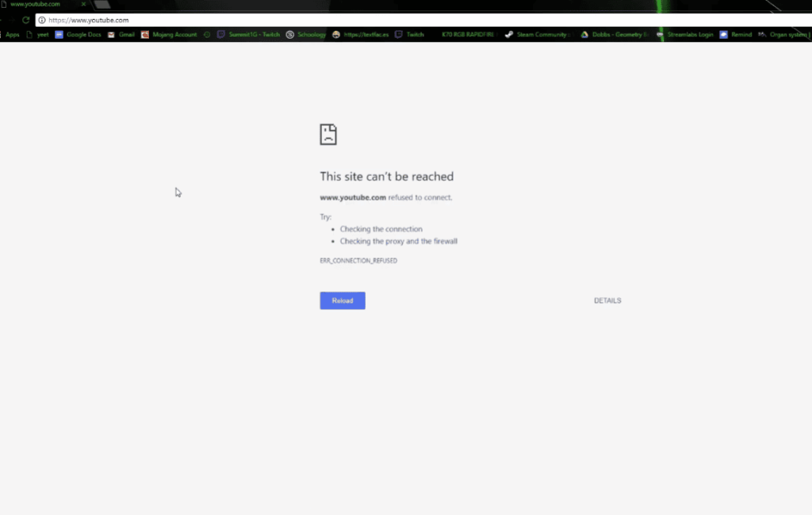Open the Steam Community bookmark
The width and height of the screenshot is (812, 515).
537,34
